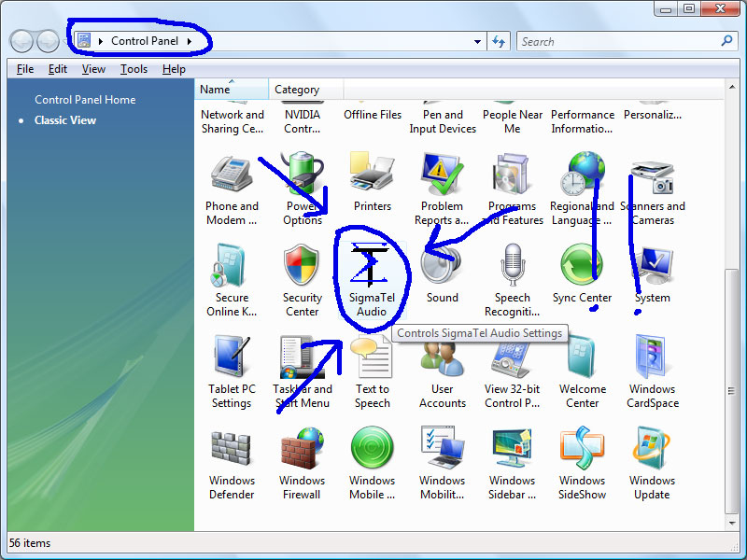
Task: Open the Tools menu
Action: 134,69
